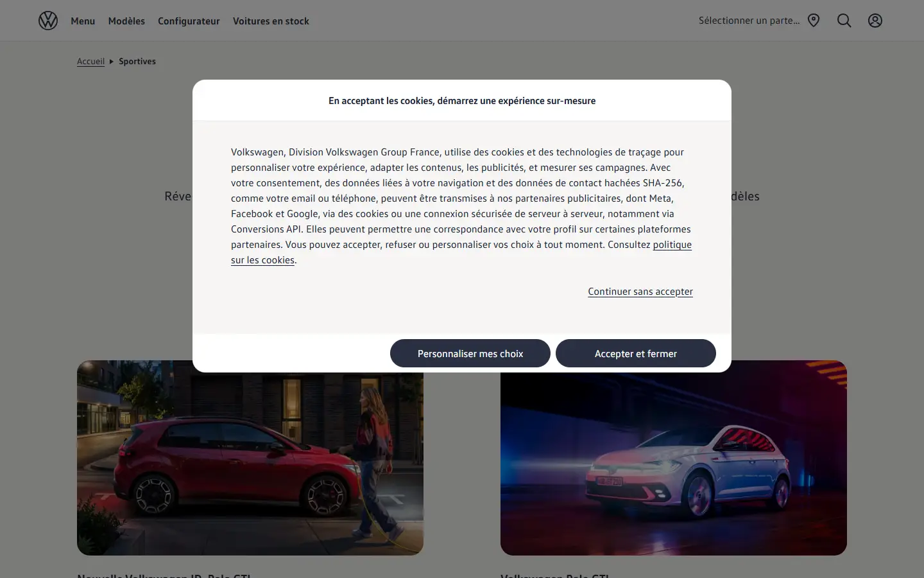Screen dimensions: 924x578
Task: Open the user account icon
Action: point(875,21)
